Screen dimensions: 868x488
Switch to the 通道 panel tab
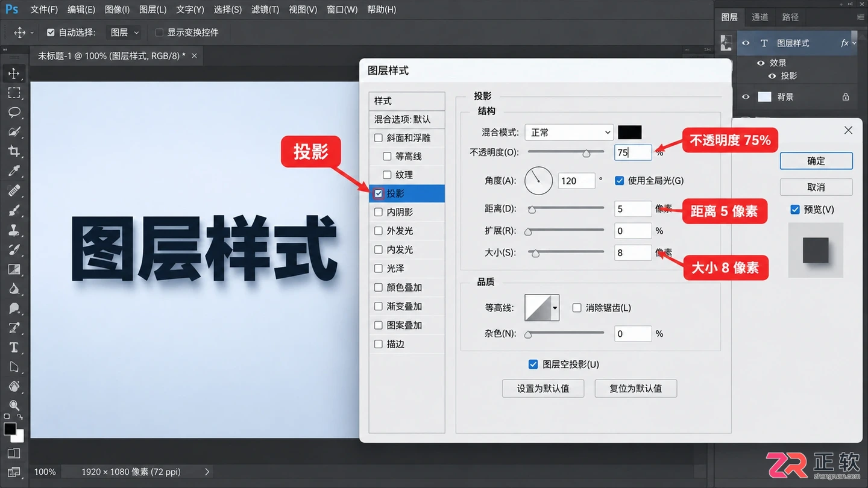click(760, 17)
